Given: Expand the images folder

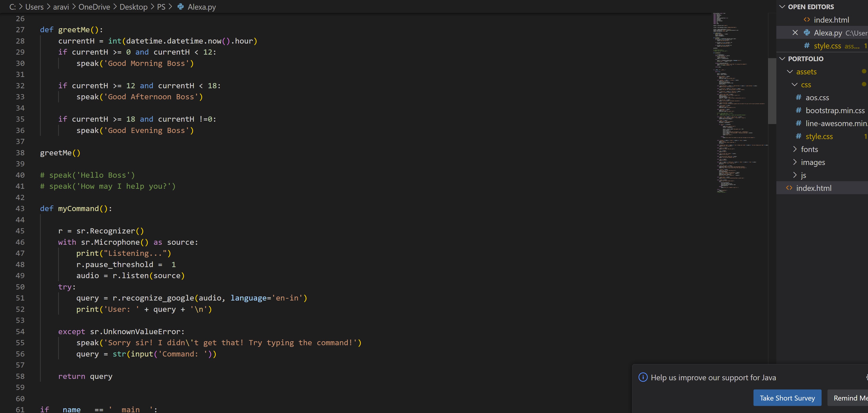Looking at the screenshot, I should 795,162.
